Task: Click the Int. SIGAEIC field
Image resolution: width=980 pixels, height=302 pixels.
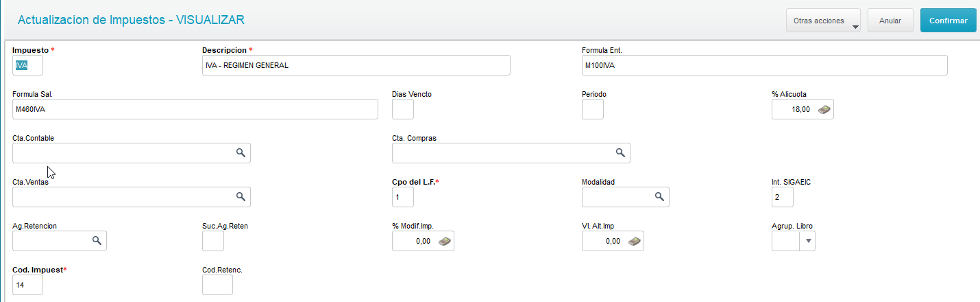Action: [782, 197]
